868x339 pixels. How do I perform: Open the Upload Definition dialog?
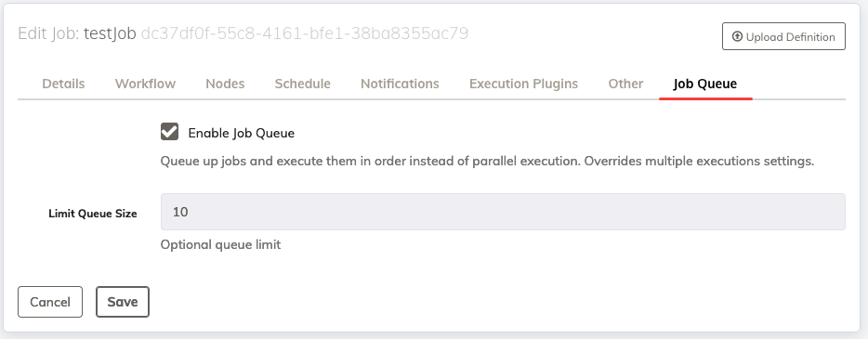coord(783,36)
